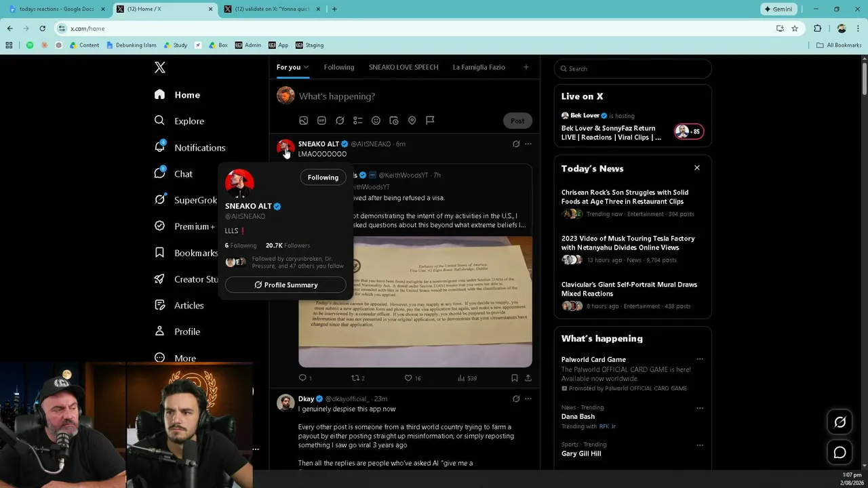The width and height of the screenshot is (868, 488).
Task: Open the Chrome three-dot menu
Action: [x=858, y=28]
